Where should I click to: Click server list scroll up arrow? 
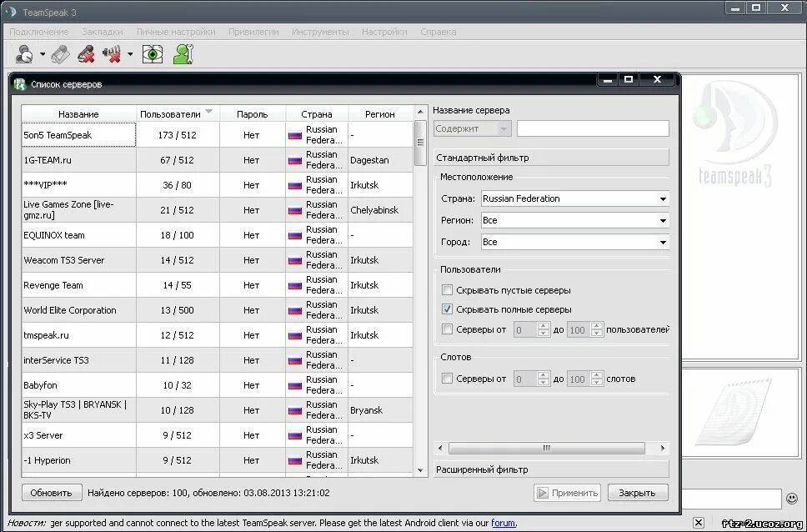420,112
